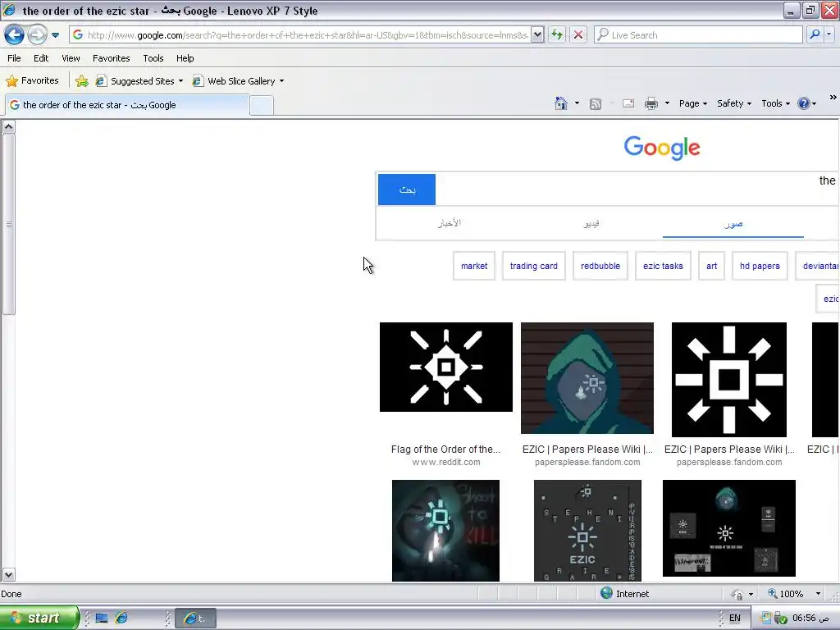Open the www.reddit.com result link
Screen dimensions: 840x630
point(445,463)
